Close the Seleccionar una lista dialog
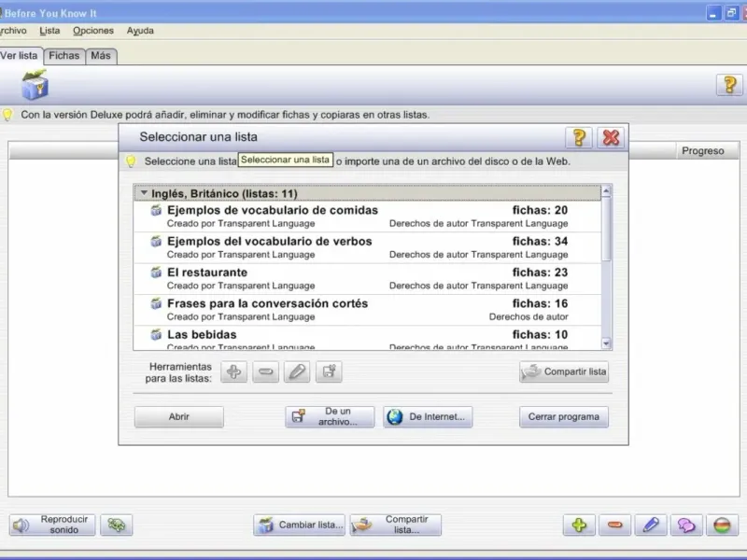The width and height of the screenshot is (747, 560). click(x=611, y=137)
